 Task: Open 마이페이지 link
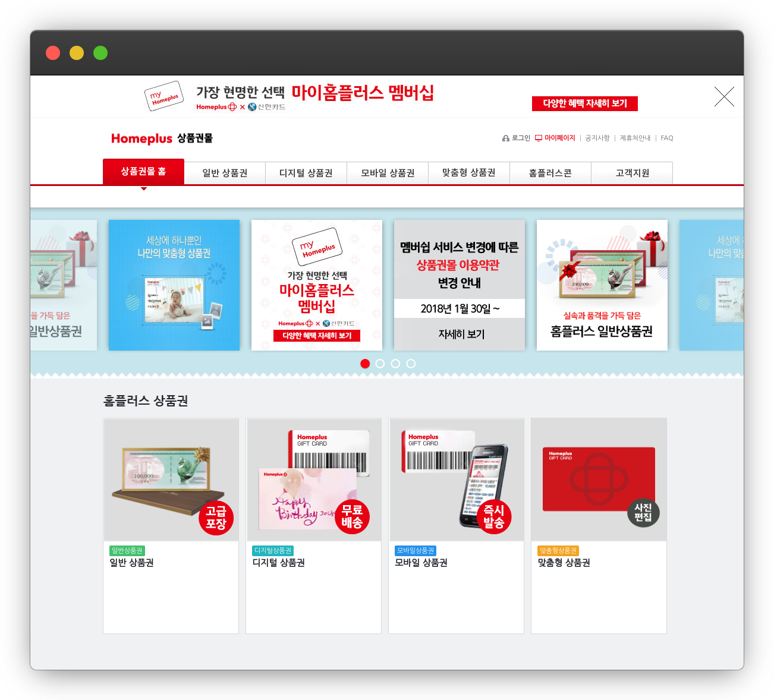(555, 138)
